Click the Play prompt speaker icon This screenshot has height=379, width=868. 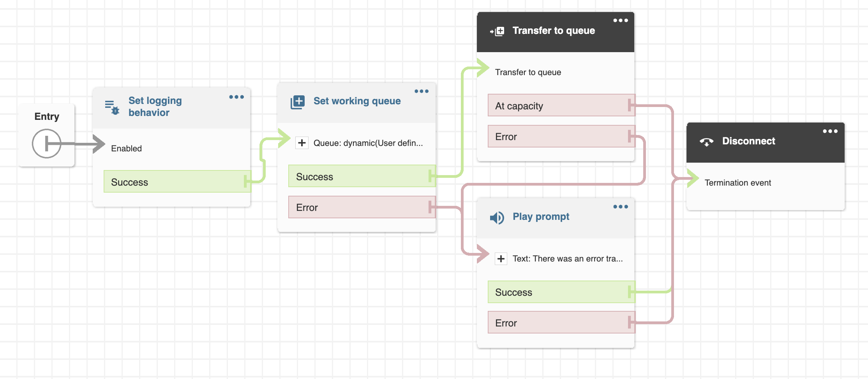[x=497, y=218]
